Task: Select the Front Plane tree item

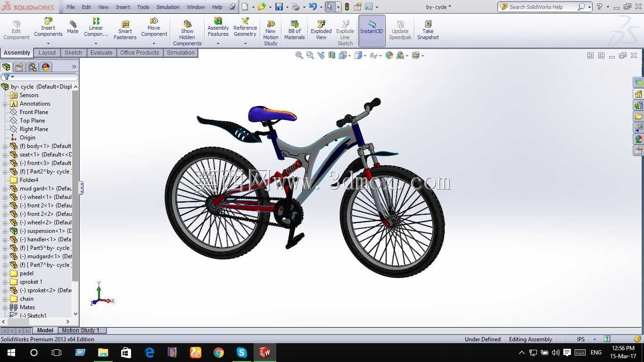Action: pos(34,112)
